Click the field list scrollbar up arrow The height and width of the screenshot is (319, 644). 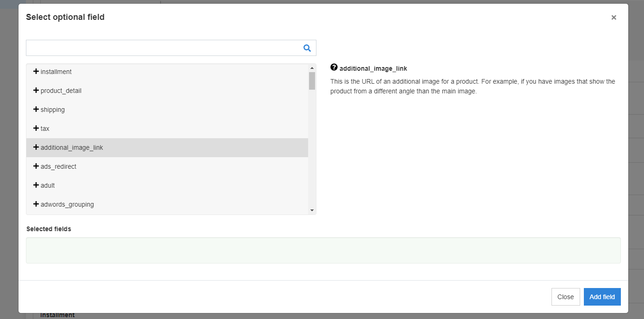tap(312, 68)
